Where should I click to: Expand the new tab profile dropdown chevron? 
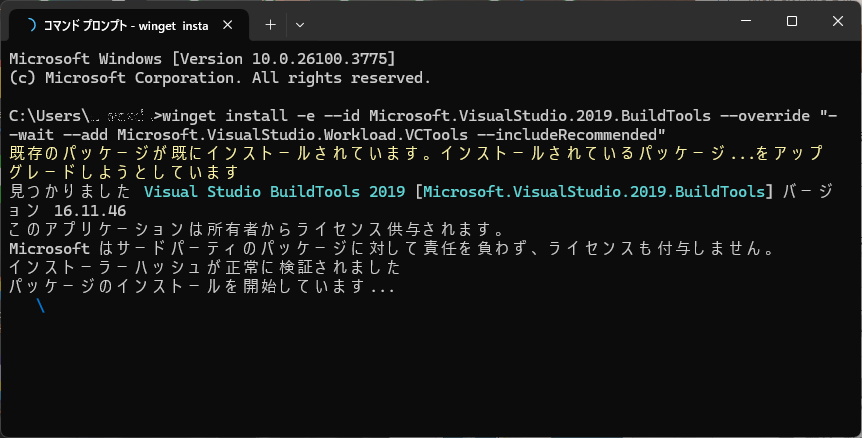pos(300,25)
